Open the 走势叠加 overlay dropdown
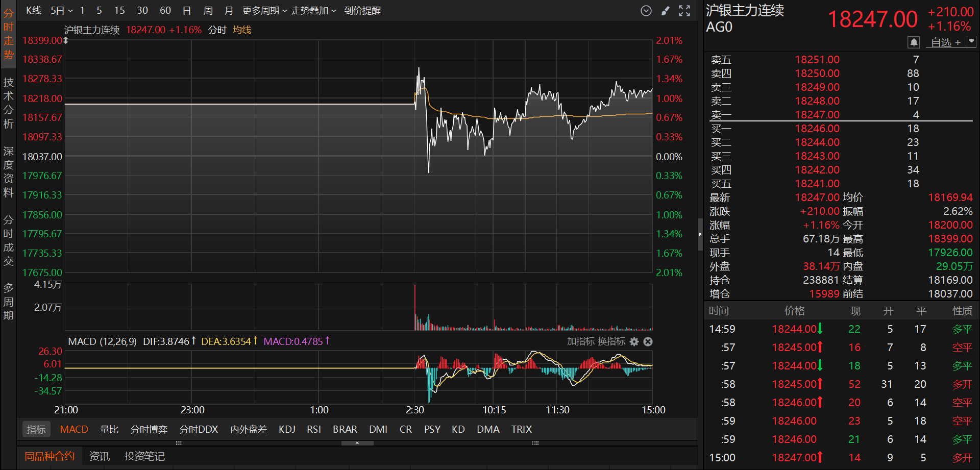Viewport: 980px width, 470px height. [x=313, y=11]
